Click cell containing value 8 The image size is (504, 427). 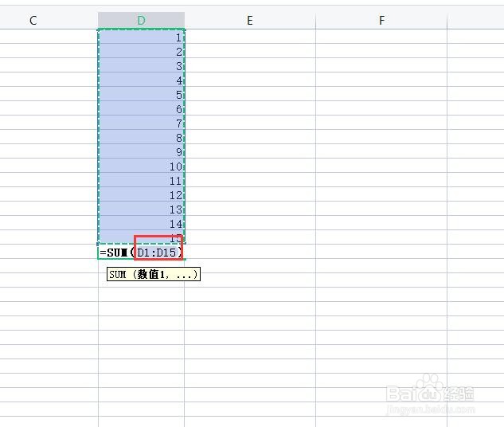pos(141,137)
